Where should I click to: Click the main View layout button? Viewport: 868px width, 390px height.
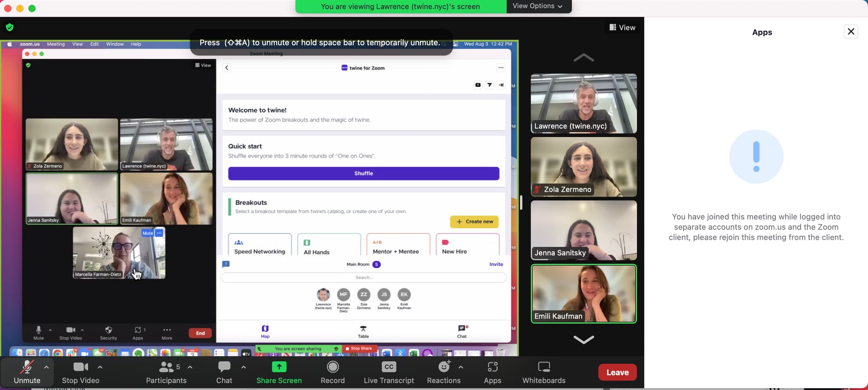click(622, 28)
